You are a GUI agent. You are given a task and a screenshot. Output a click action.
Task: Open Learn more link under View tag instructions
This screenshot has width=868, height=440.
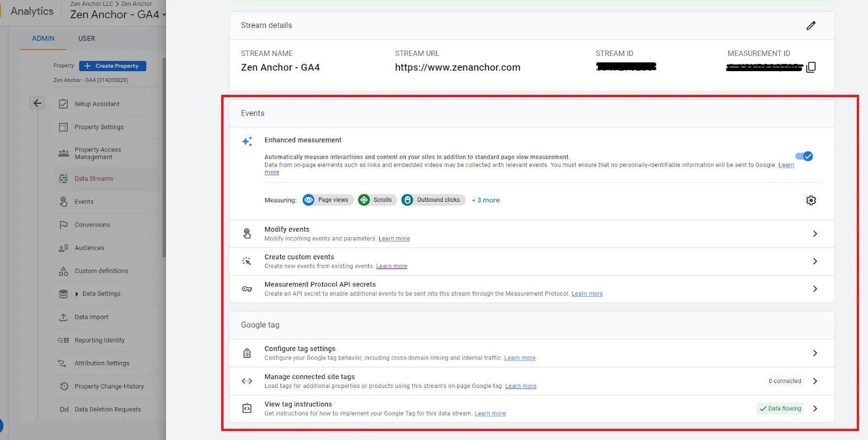tap(490, 413)
